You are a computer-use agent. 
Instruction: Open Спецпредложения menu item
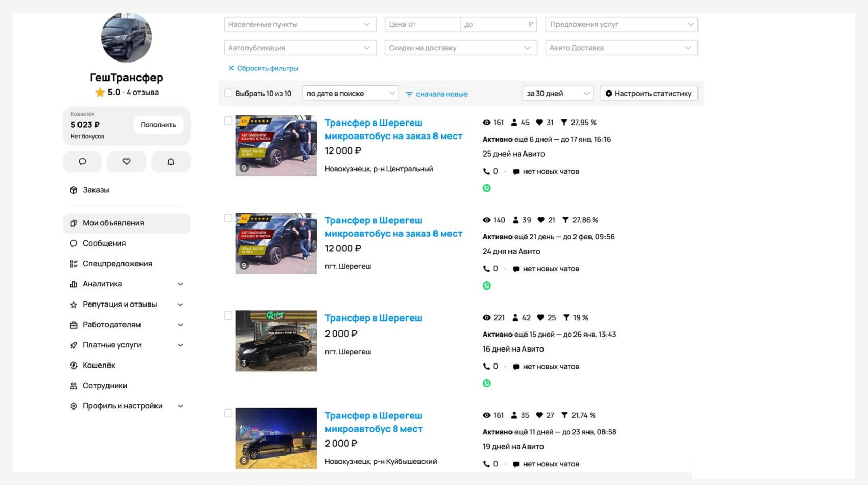click(127, 264)
